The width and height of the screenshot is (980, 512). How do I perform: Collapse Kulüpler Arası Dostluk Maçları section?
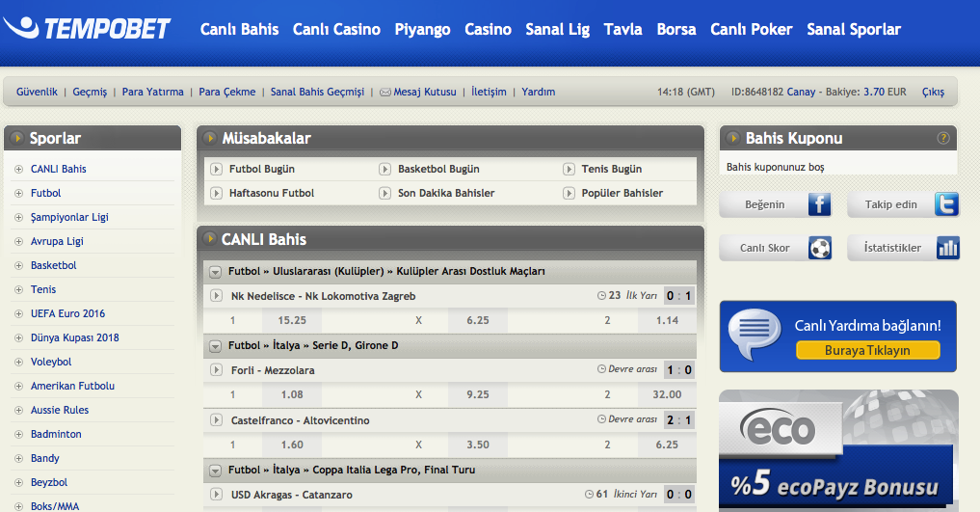216,272
